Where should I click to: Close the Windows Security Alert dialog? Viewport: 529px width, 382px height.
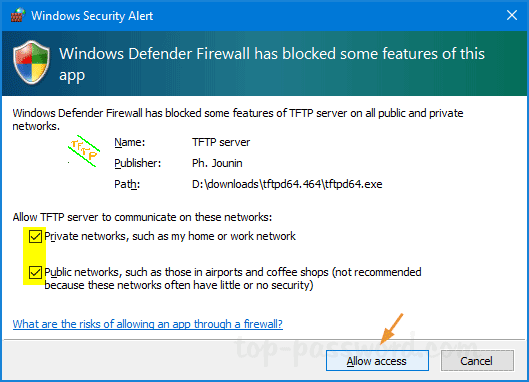pos(512,15)
